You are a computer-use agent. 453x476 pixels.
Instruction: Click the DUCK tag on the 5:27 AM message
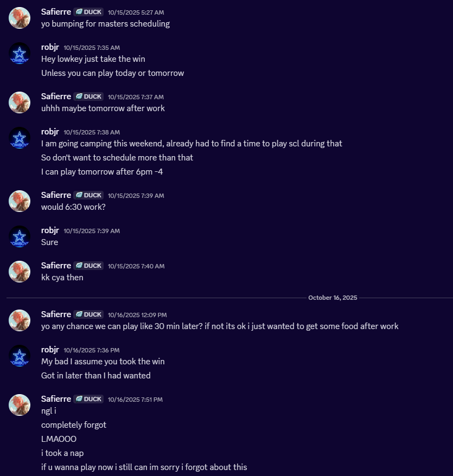(x=88, y=12)
